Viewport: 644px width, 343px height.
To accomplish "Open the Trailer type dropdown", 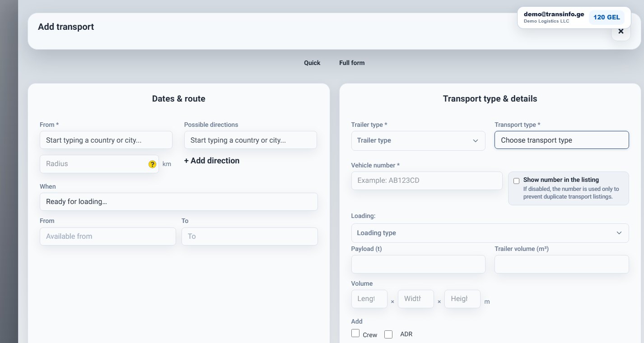I will pyautogui.click(x=418, y=140).
